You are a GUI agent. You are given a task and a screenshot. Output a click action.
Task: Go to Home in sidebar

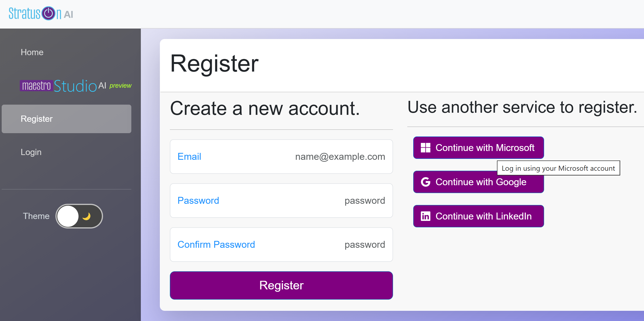pyautogui.click(x=32, y=52)
